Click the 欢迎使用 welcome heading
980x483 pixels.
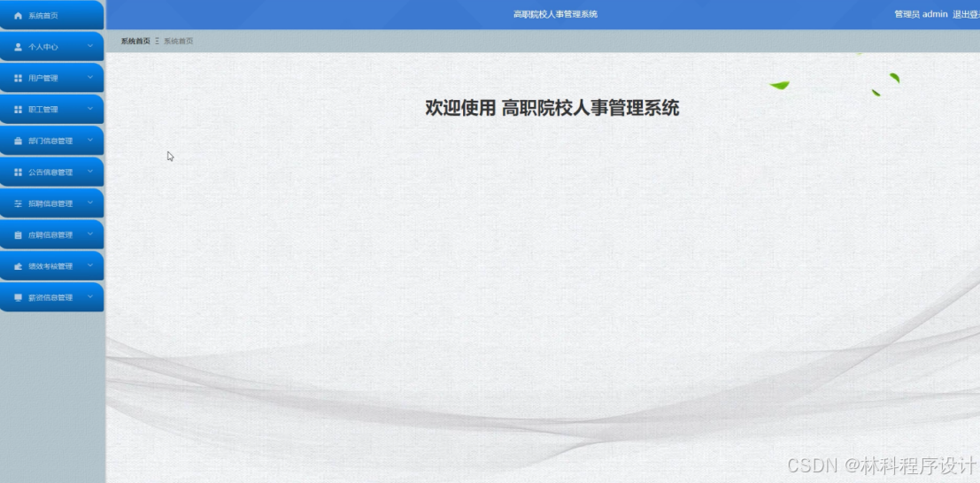click(552, 108)
